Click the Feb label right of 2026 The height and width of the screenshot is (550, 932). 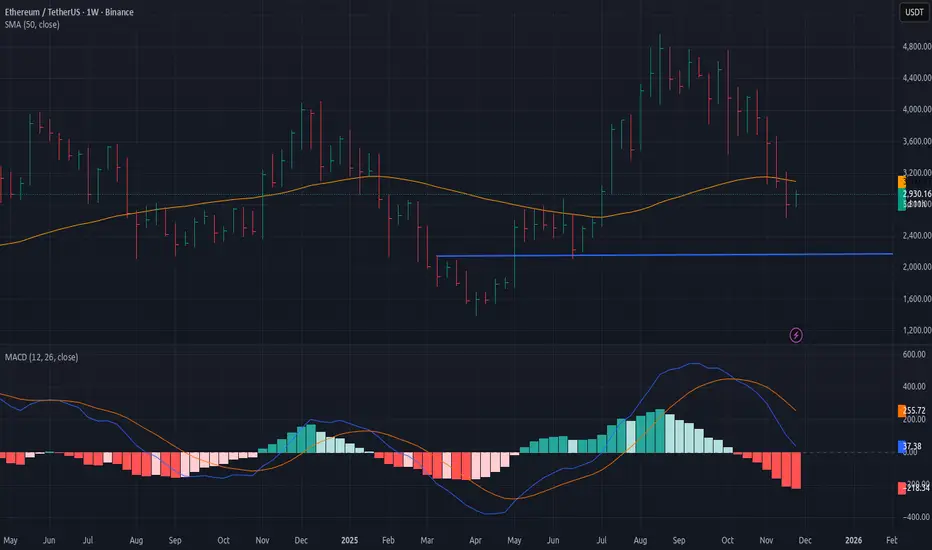[x=892, y=540]
